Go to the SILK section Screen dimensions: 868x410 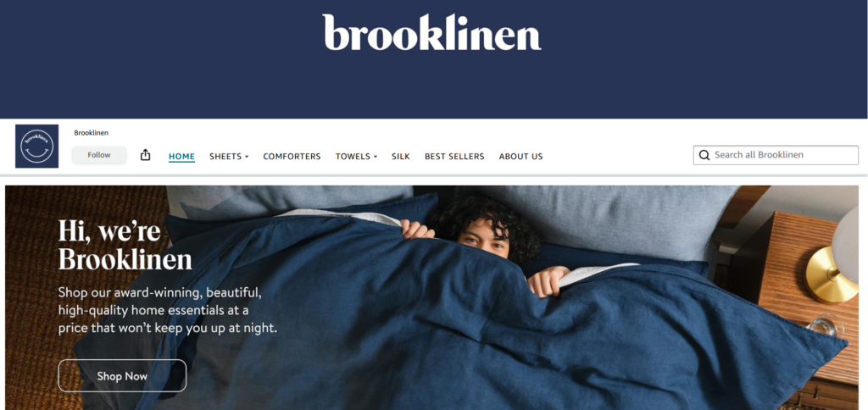tap(401, 157)
